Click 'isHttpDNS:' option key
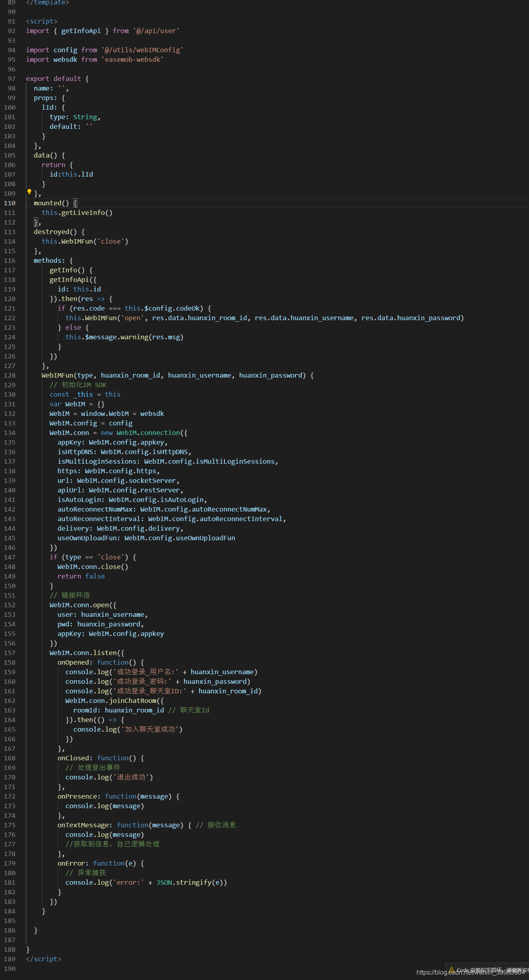The width and height of the screenshot is (529, 980). click(x=77, y=452)
